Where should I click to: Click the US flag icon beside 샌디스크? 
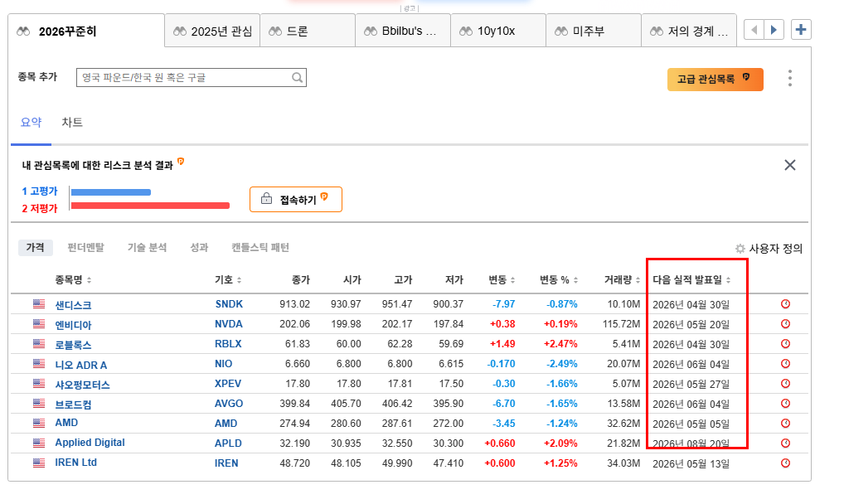[39, 304]
